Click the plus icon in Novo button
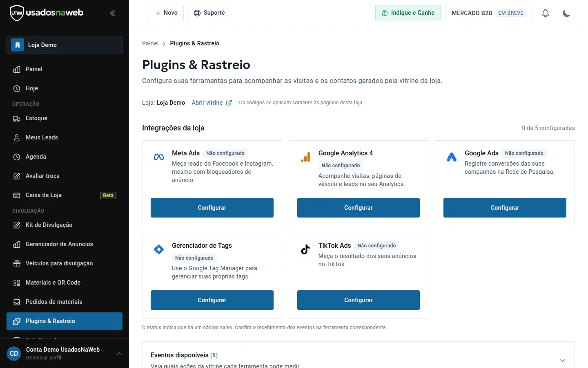 coord(158,13)
